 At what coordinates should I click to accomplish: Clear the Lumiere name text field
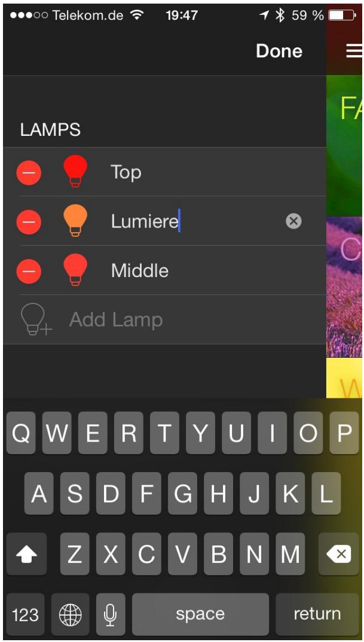click(293, 221)
